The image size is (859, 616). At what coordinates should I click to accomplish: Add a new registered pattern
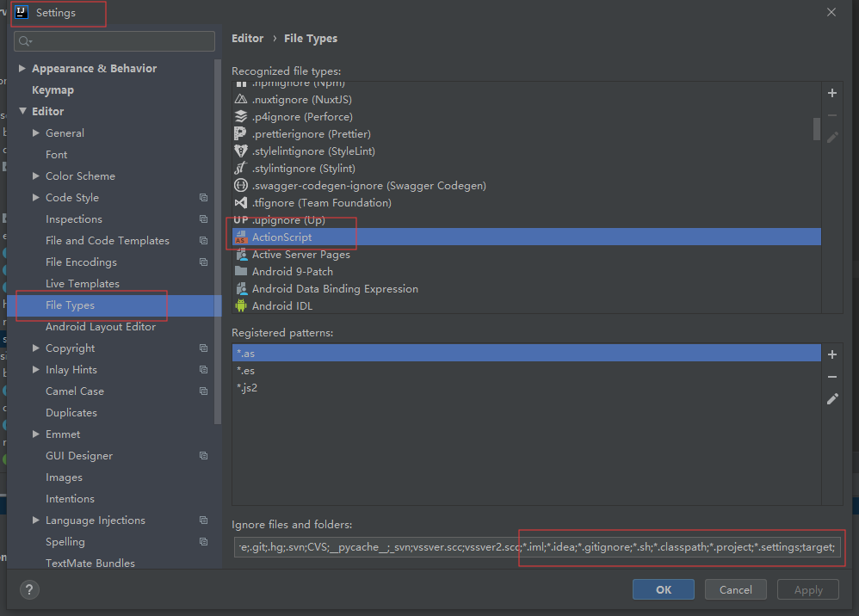click(831, 354)
